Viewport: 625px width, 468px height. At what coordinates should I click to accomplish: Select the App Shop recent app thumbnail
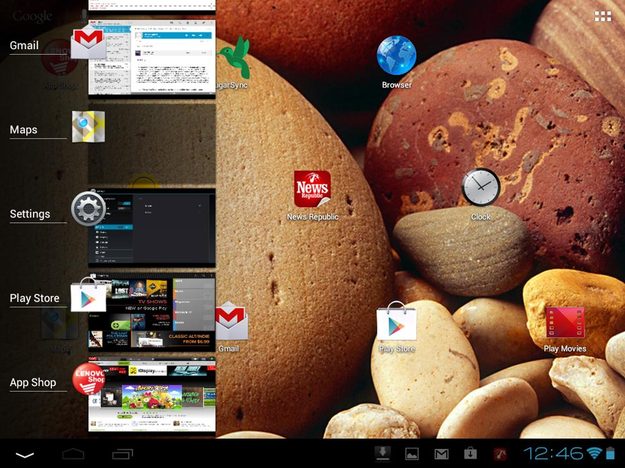(x=152, y=395)
